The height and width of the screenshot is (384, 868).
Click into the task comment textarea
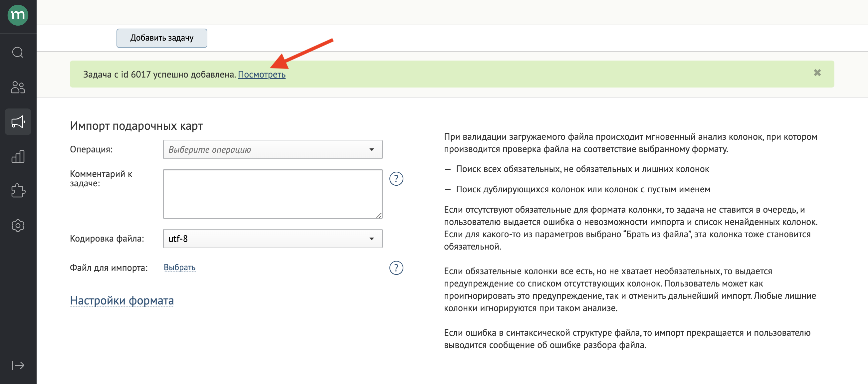(x=273, y=194)
